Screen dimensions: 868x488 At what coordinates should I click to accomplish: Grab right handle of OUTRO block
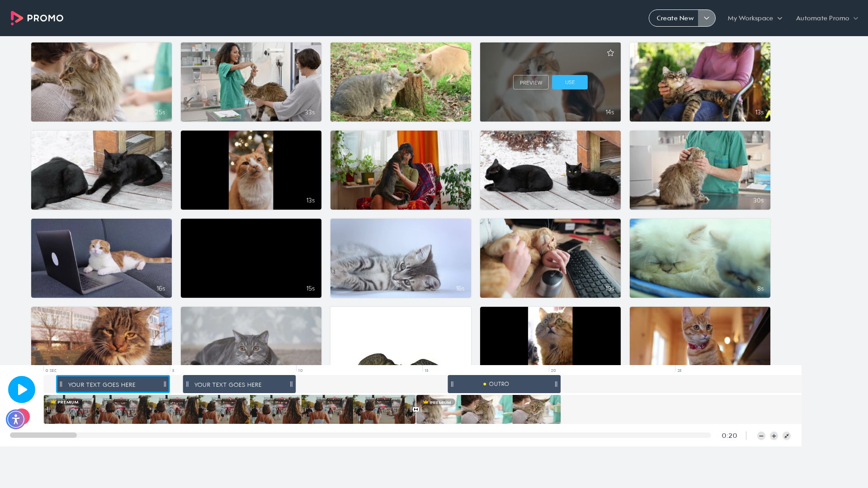(556, 384)
